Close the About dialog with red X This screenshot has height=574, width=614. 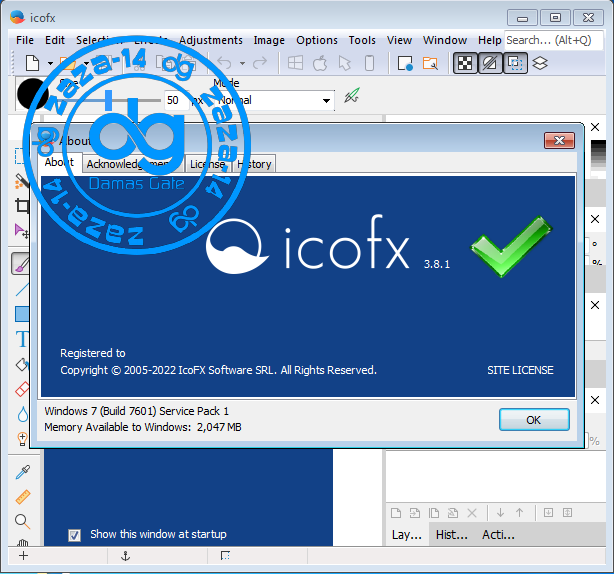tap(559, 141)
